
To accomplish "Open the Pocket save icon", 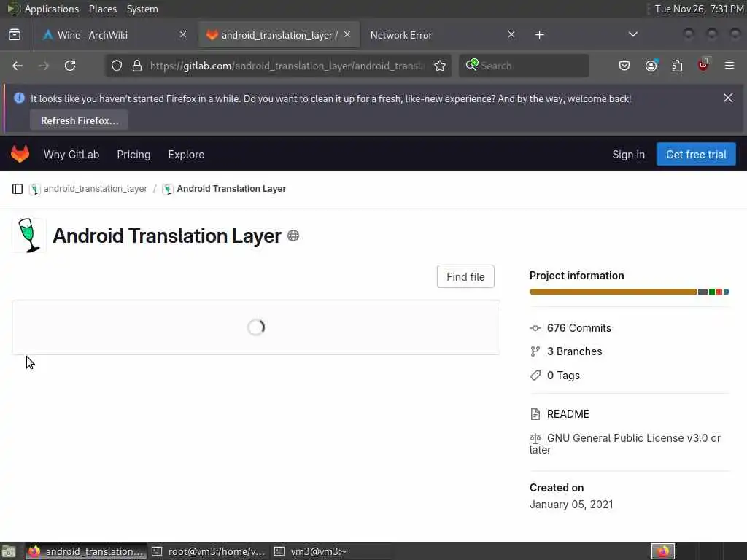I will point(624,66).
